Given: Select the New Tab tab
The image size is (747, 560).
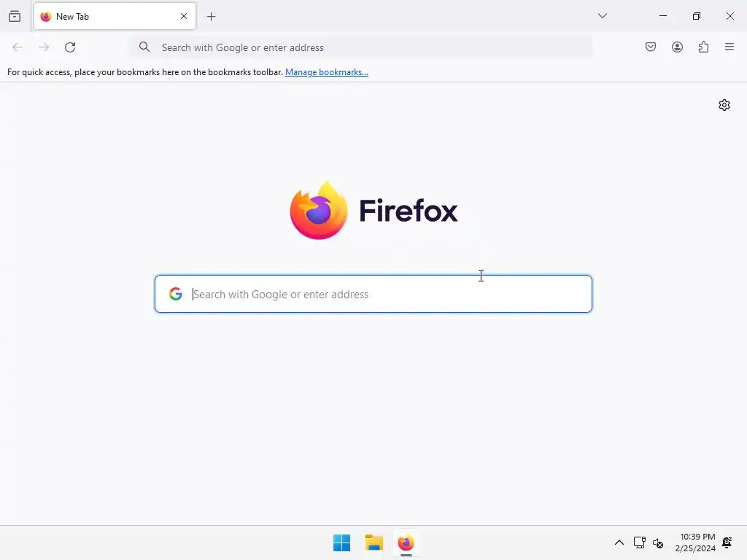Looking at the screenshot, I should tap(115, 16).
